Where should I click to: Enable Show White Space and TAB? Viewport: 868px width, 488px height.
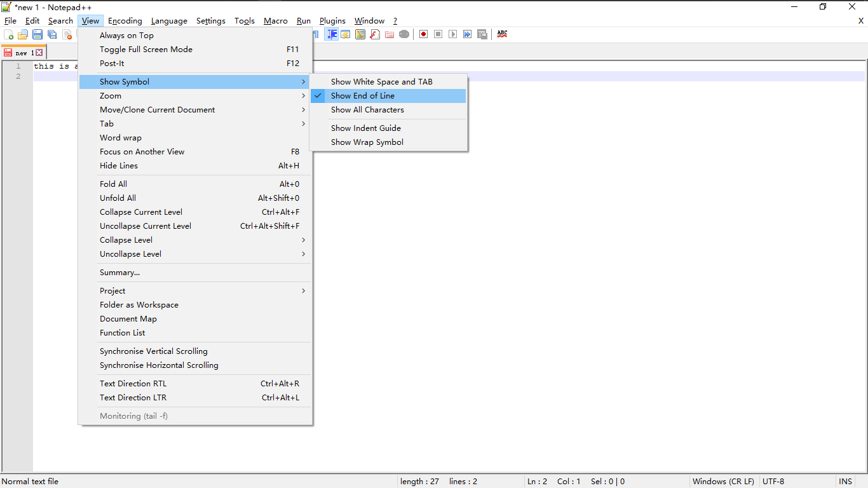click(x=381, y=81)
